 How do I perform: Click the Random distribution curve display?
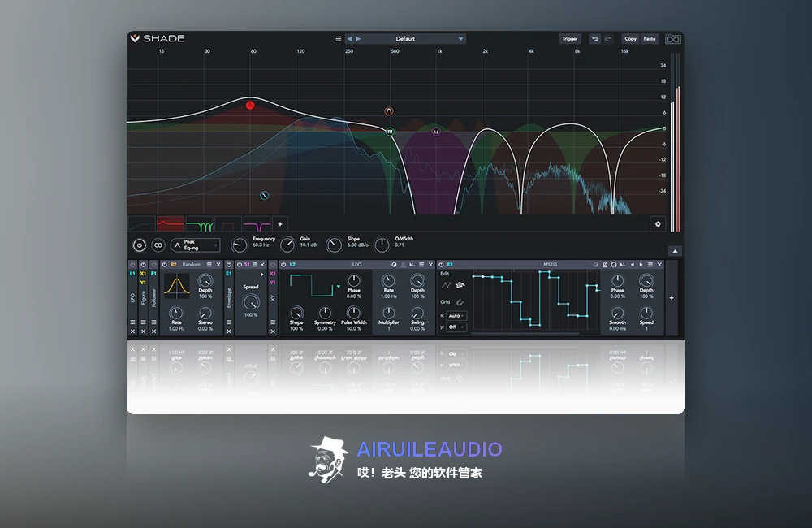point(176,286)
